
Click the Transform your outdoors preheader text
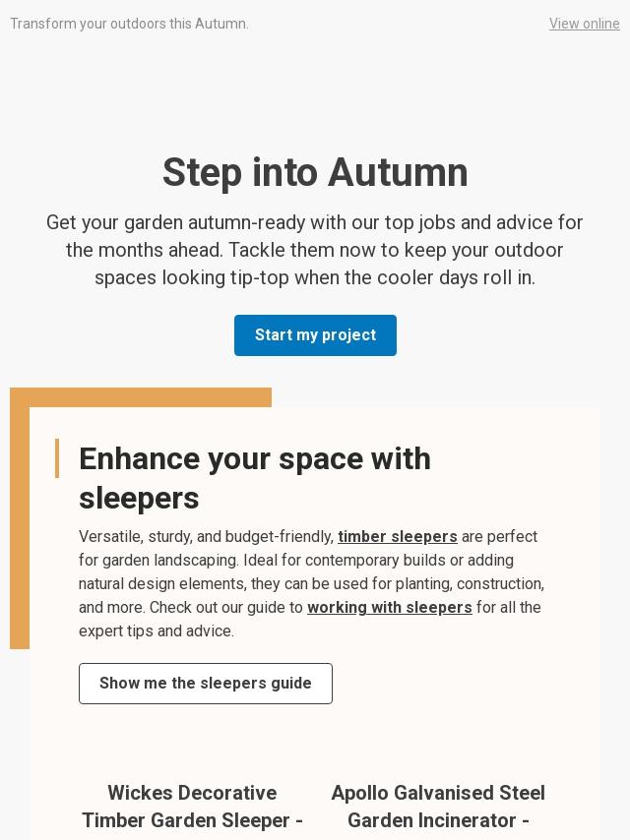click(x=129, y=24)
